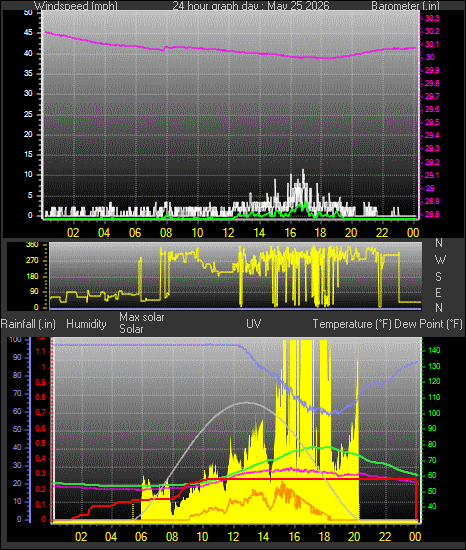Click the 08 hour mark on wind graph

tap(166, 233)
